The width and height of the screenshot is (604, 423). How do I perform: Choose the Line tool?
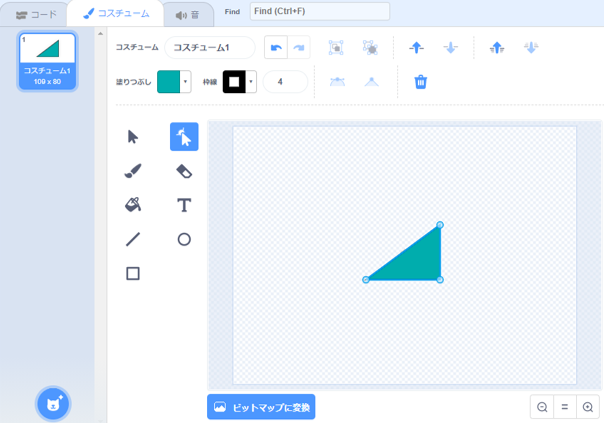(x=133, y=239)
